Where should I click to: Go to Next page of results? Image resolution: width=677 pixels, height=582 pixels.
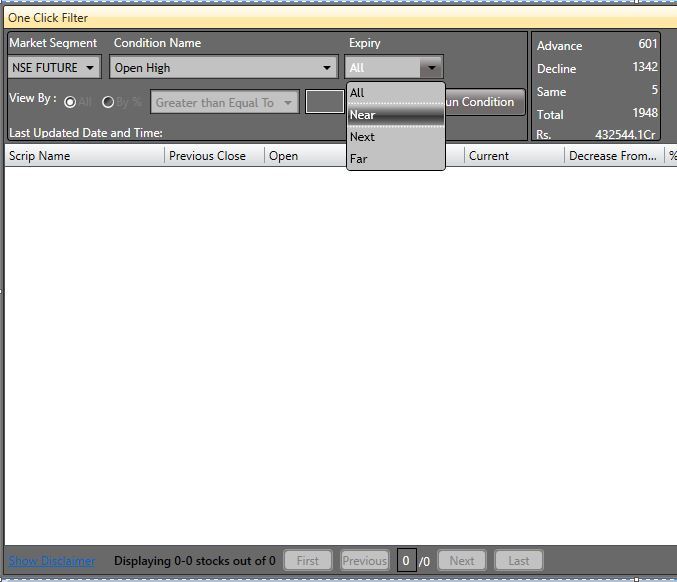coord(462,561)
